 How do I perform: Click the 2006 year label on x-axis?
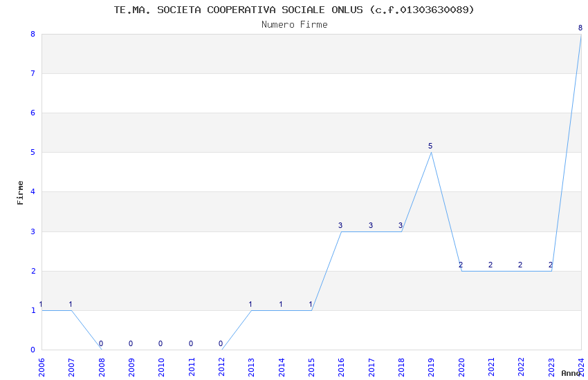coord(42,367)
